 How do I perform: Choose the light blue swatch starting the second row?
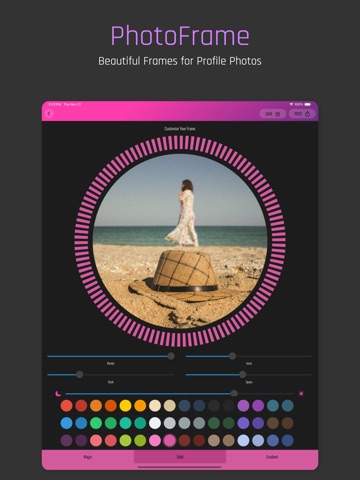pyautogui.click(x=66, y=423)
